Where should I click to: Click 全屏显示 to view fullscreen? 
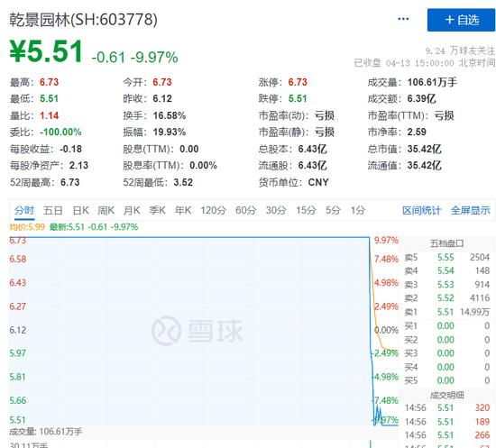click(x=471, y=210)
